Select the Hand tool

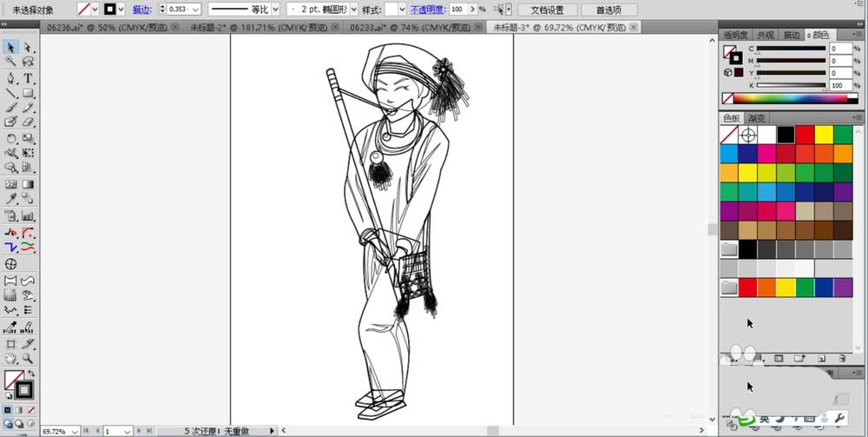pos(10,359)
